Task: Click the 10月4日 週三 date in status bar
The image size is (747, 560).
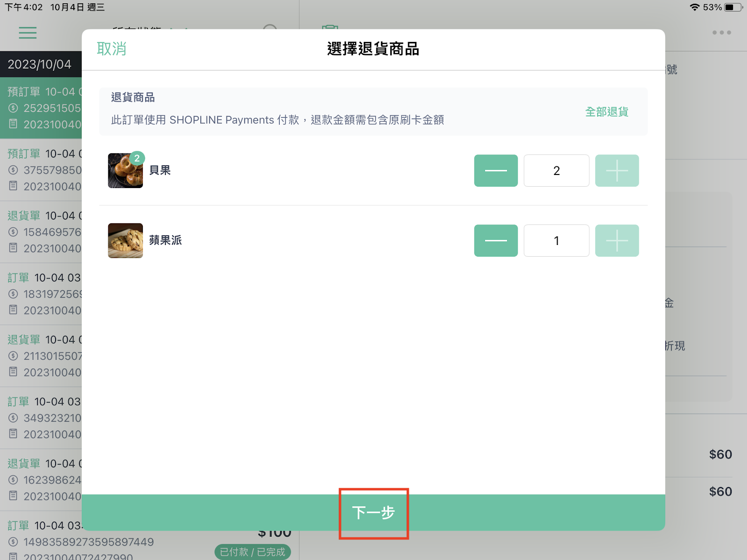Action: coord(78,7)
